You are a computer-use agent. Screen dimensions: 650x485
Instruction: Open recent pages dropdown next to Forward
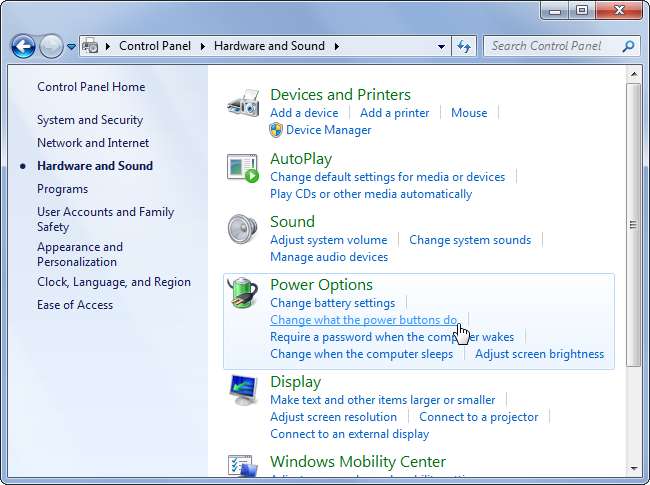[x=71, y=46]
